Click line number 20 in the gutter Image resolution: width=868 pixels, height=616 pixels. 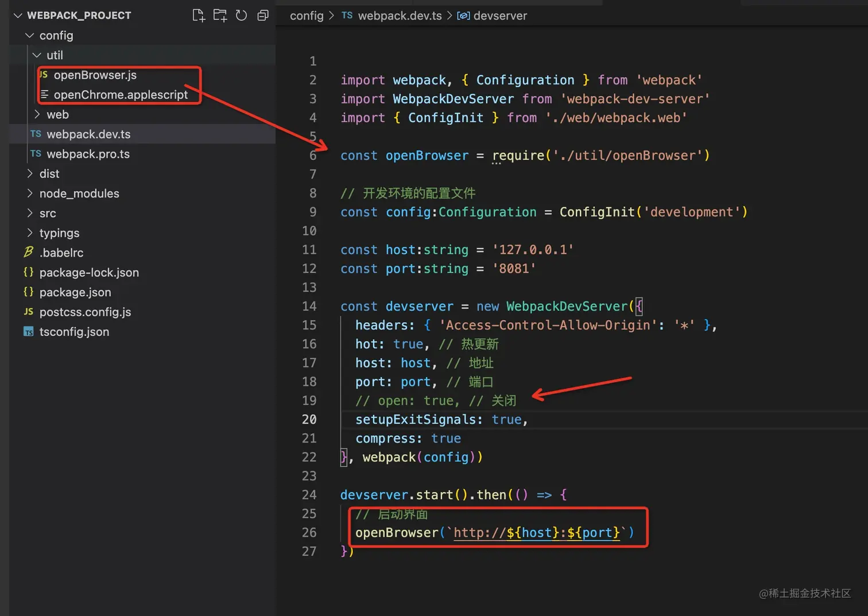tap(309, 420)
